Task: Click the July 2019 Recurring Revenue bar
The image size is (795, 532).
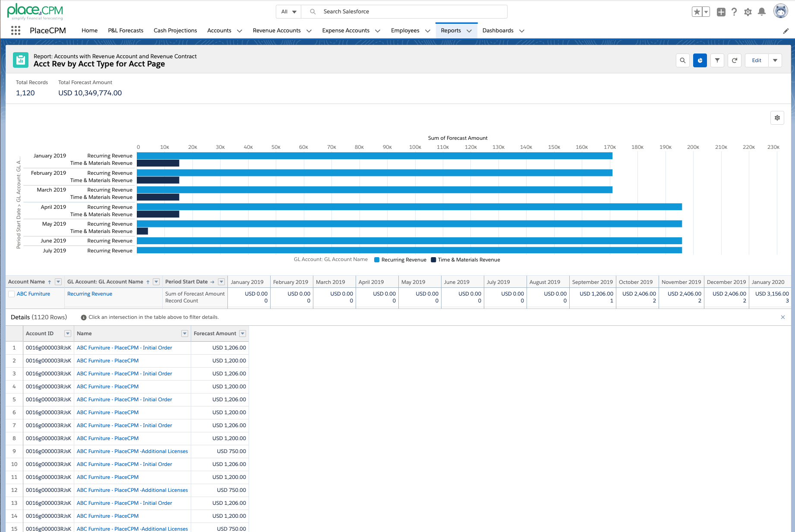Action: pos(409,250)
